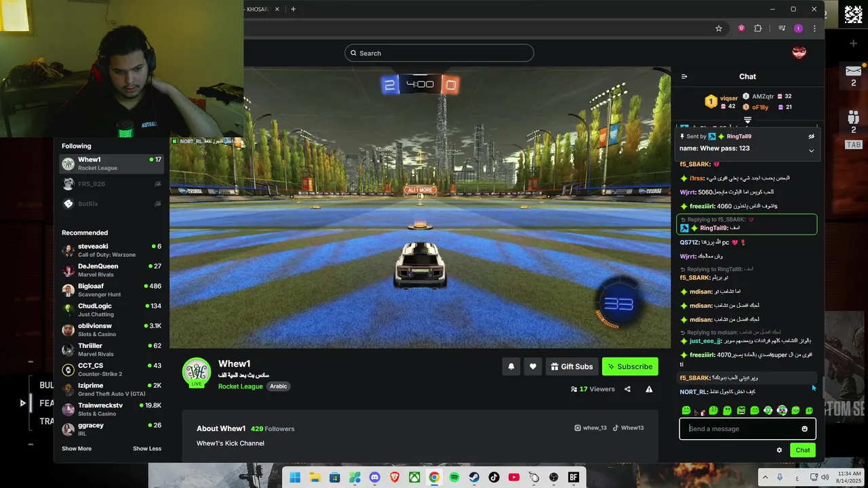Click the Arabic language tag
The width and height of the screenshot is (868, 488).
tap(279, 386)
